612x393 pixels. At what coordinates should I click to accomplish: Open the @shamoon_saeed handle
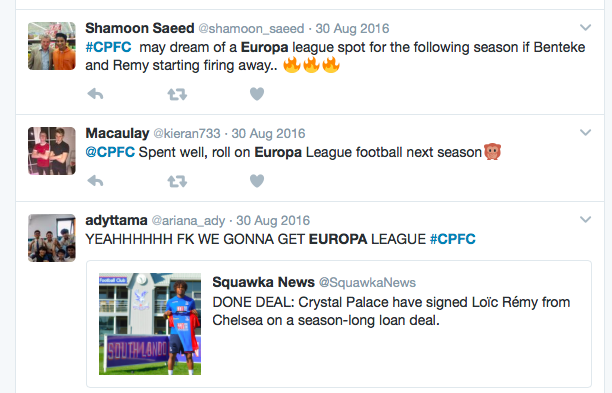(251, 28)
